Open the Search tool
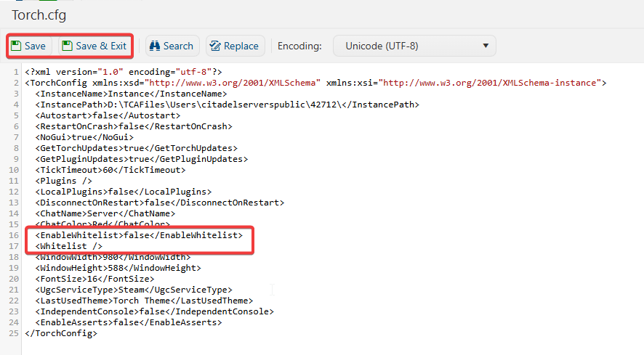Image resolution: width=644 pixels, height=355 pixels. tap(172, 46)
